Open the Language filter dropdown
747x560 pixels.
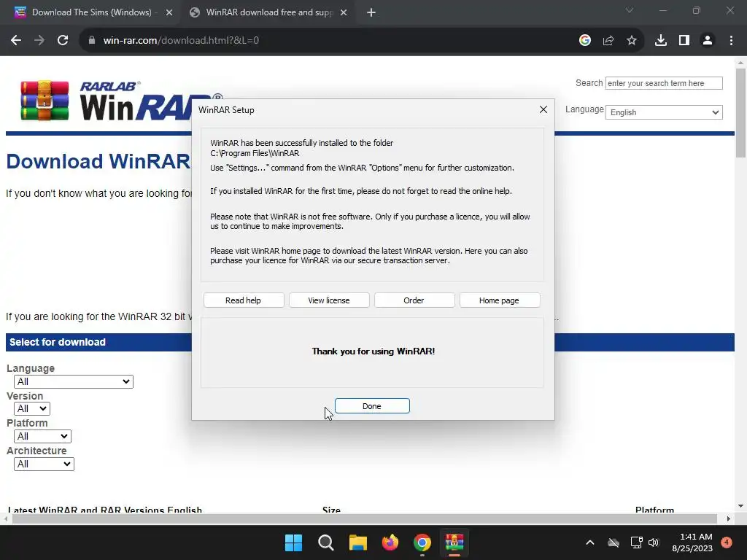pyautogui.click(x=74, y=381)
